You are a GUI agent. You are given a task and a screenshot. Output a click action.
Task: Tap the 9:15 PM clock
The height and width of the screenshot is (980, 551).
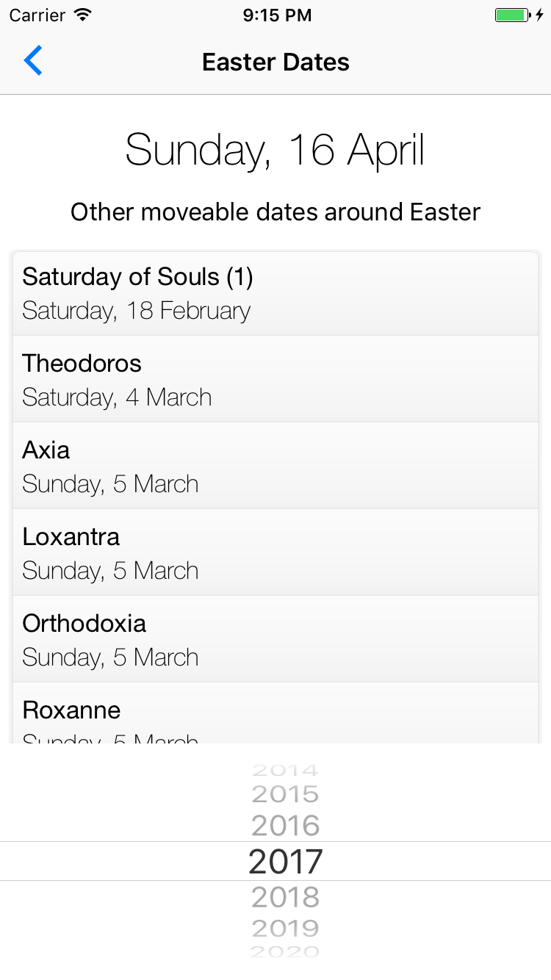(x=277, y=15)
